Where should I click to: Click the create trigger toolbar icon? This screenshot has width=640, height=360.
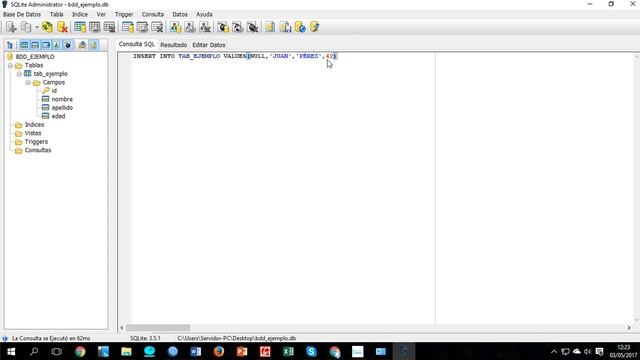point(222,27)
